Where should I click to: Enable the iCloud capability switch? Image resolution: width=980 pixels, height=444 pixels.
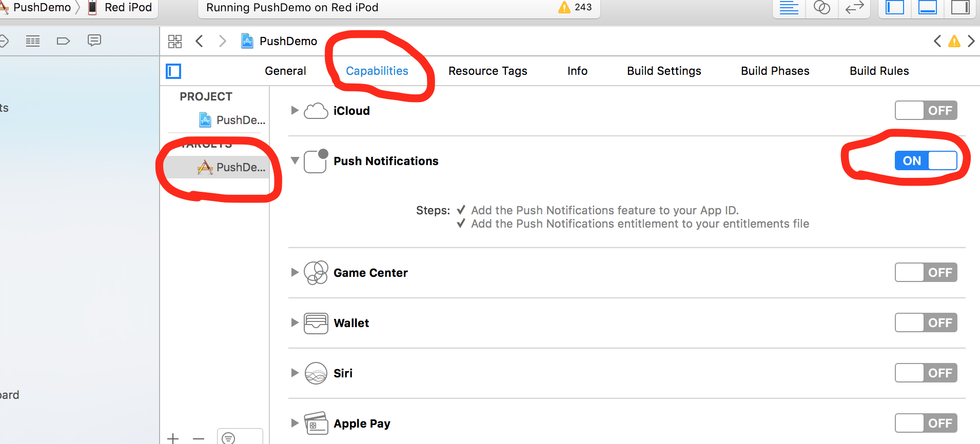[x=926, y=110]
